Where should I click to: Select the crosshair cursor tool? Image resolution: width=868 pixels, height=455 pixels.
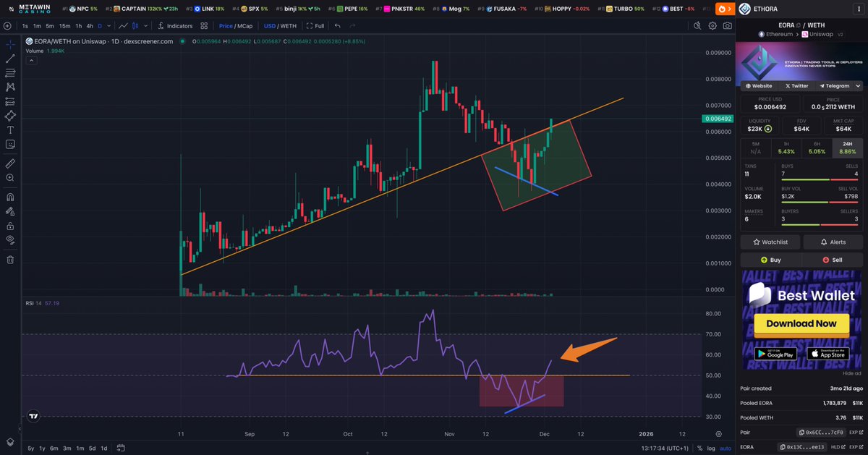pyautogui.click(x=10, y=44)
